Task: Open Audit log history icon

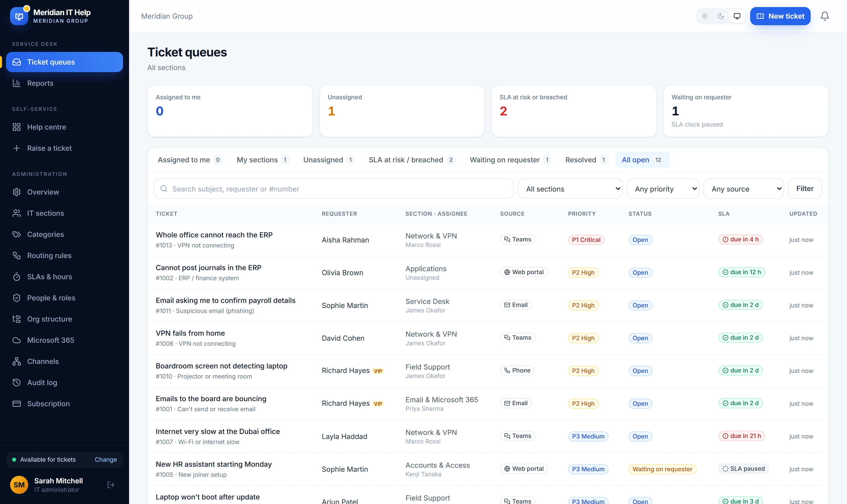Action: click(x=17, y=383)
